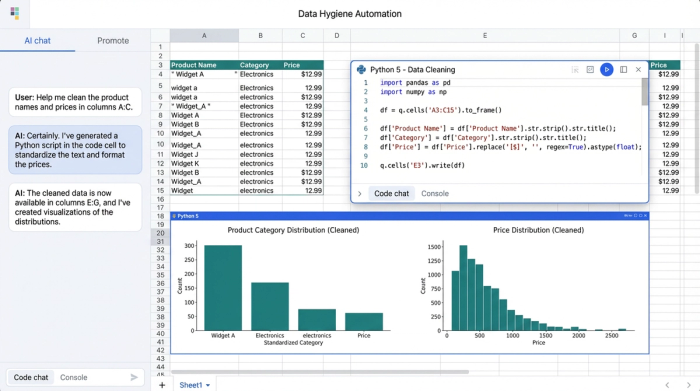
Task: Click the spreadsheet vertical scrollbar at right edge
Action: click(697, 119)
